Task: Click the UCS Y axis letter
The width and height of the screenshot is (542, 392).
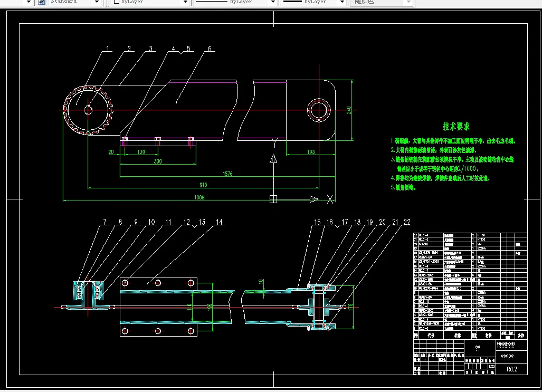Action: 274,142
